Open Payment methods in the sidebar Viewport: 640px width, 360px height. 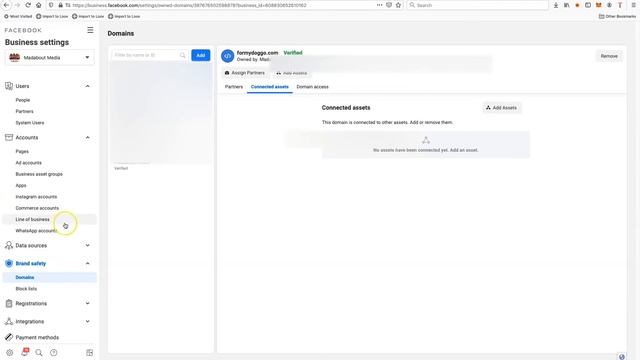tap(37, 337)
